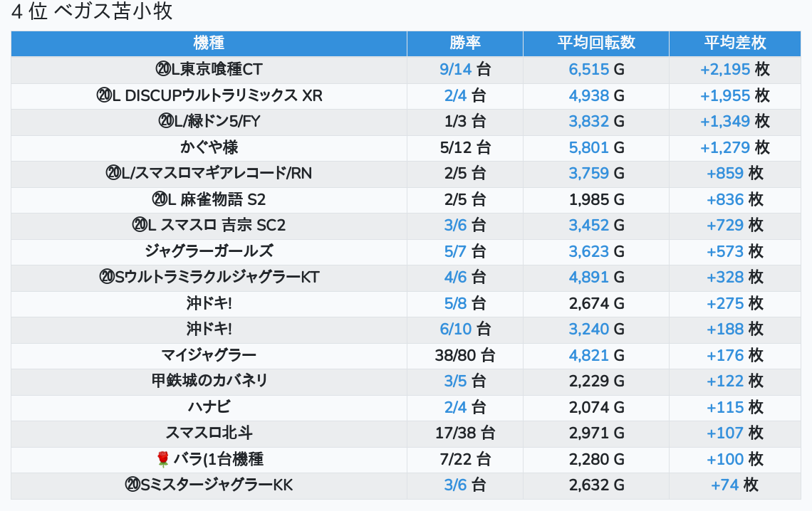The image size is (812, 511).
Task: Click the 機種 column header
Action: (209, 43)
